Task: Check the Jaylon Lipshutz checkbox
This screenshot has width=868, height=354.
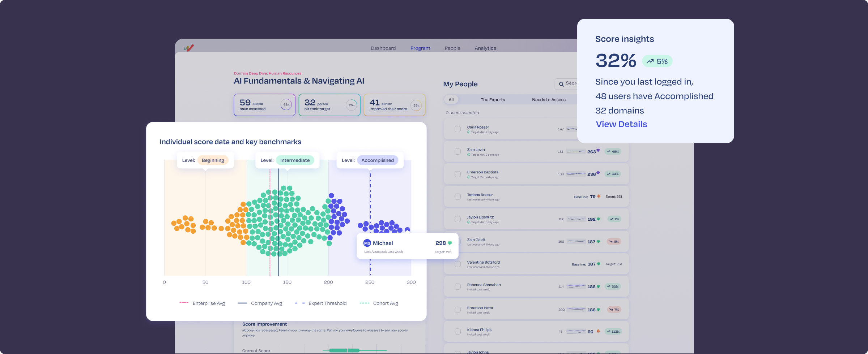Action: pos(458,219)
